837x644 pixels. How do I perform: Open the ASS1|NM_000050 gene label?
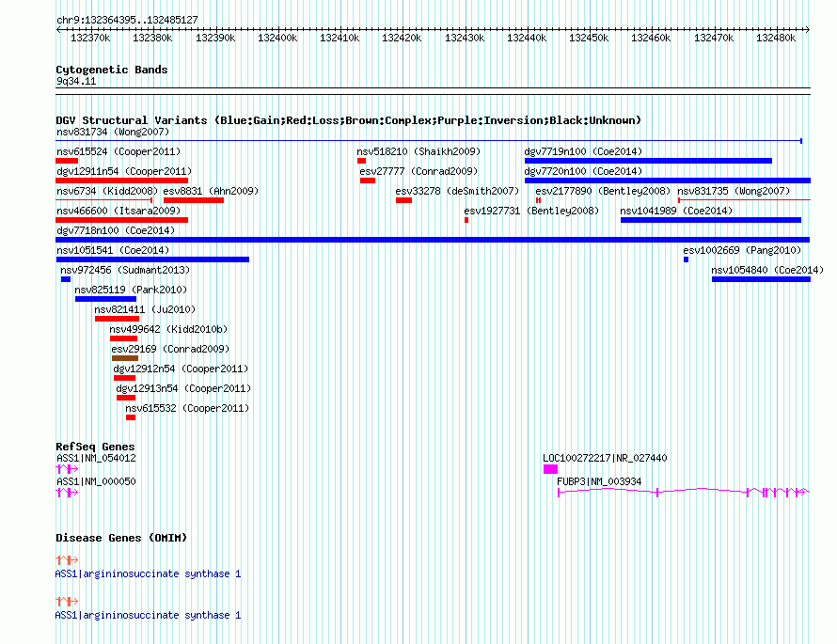[96, 481]
